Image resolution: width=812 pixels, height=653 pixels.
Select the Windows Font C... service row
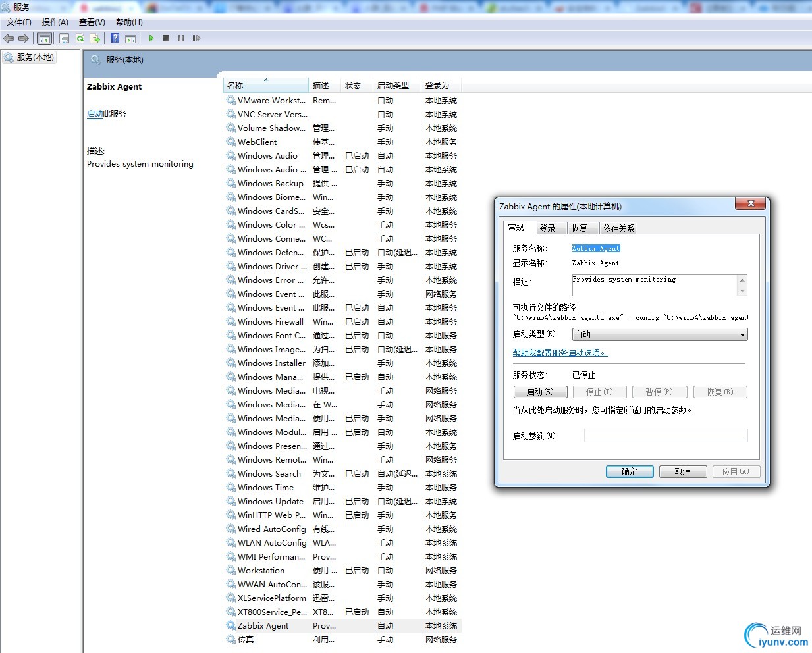pyautogui.click(x=342, y=335)
